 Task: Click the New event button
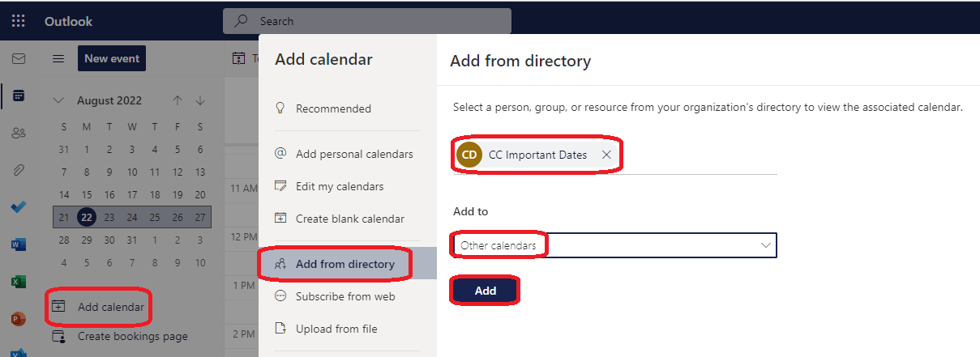112,58
